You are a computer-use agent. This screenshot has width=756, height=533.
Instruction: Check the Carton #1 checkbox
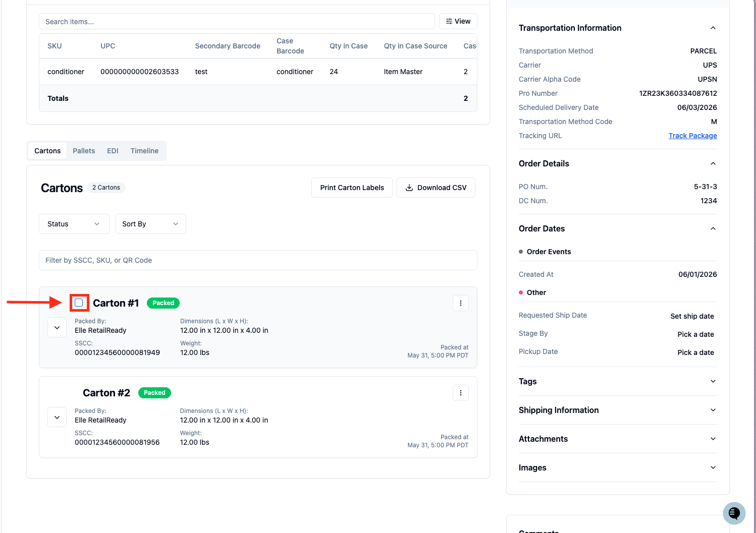79,303
